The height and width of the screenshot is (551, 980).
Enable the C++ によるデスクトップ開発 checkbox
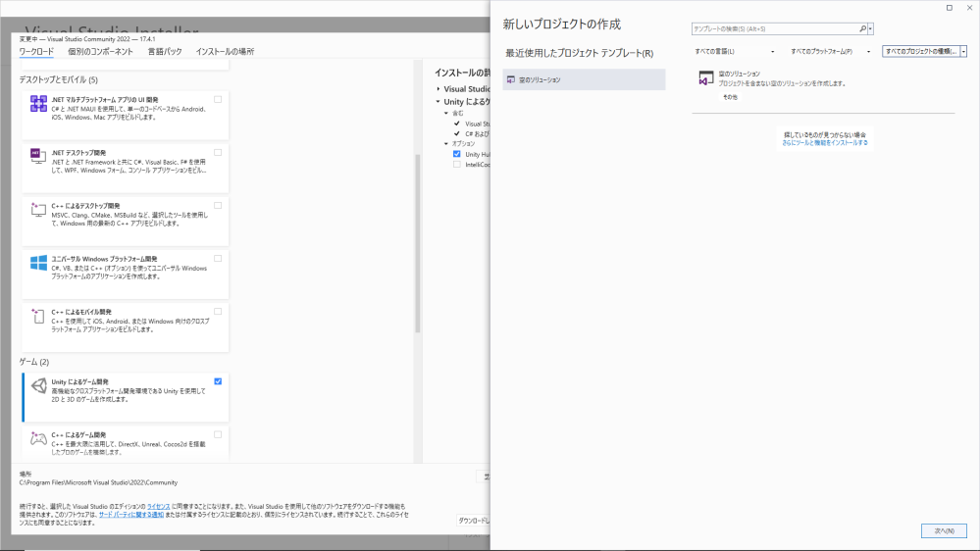click(x=218, y=205)
